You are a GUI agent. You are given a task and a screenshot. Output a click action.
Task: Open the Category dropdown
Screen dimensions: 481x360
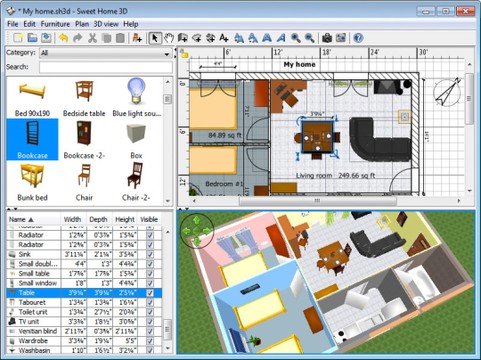[x=105, y=53]
